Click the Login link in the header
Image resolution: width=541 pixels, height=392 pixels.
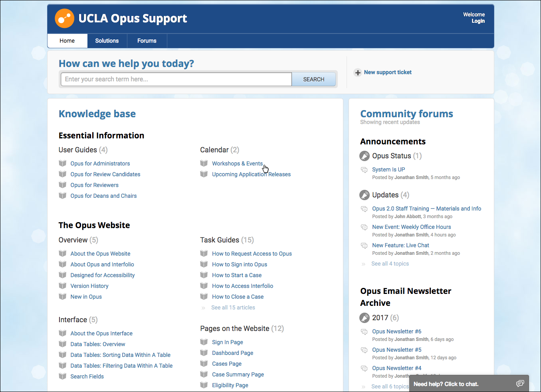pos(478,21)
